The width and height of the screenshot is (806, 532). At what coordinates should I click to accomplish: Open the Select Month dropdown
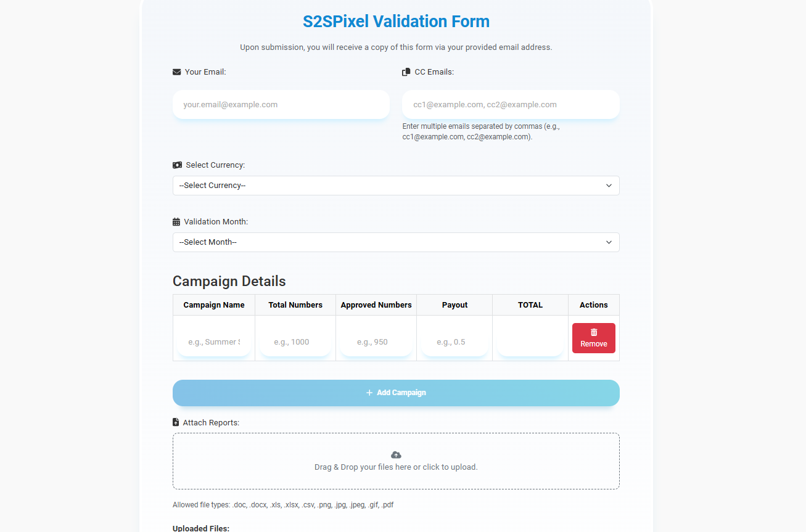point(395,242)
